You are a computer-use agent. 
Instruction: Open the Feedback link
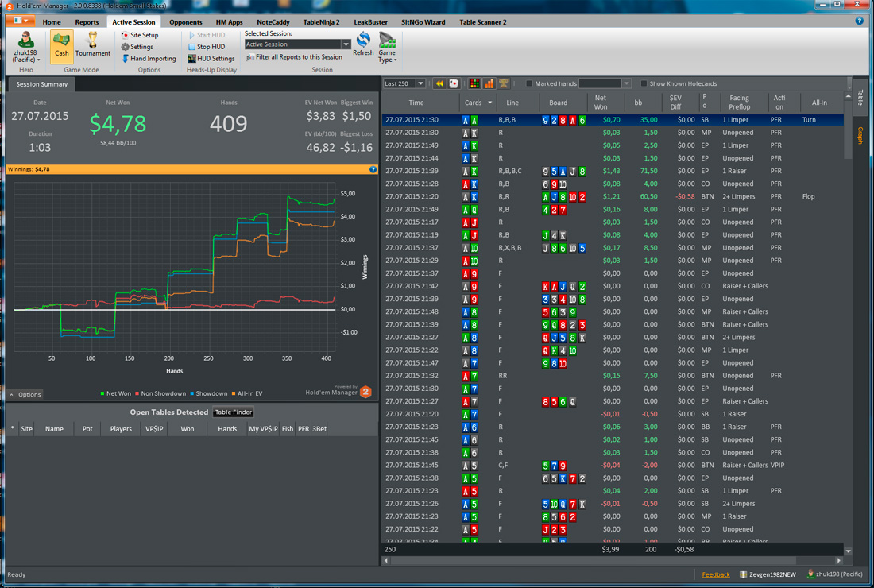(x=716, y=574)
